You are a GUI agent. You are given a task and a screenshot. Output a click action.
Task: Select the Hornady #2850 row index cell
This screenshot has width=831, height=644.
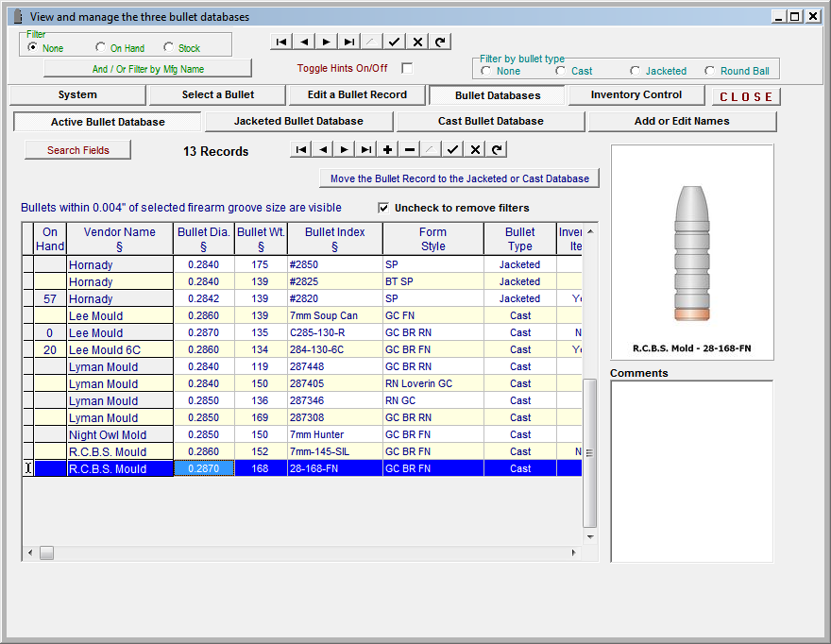click(335, 264)
